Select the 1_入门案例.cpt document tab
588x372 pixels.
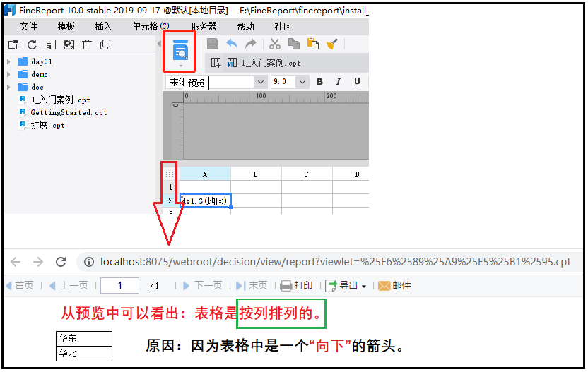[264, 63]
